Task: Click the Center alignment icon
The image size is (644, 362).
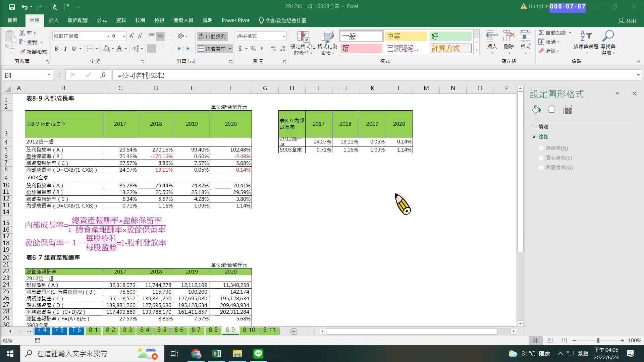Action: pos(160,49)
